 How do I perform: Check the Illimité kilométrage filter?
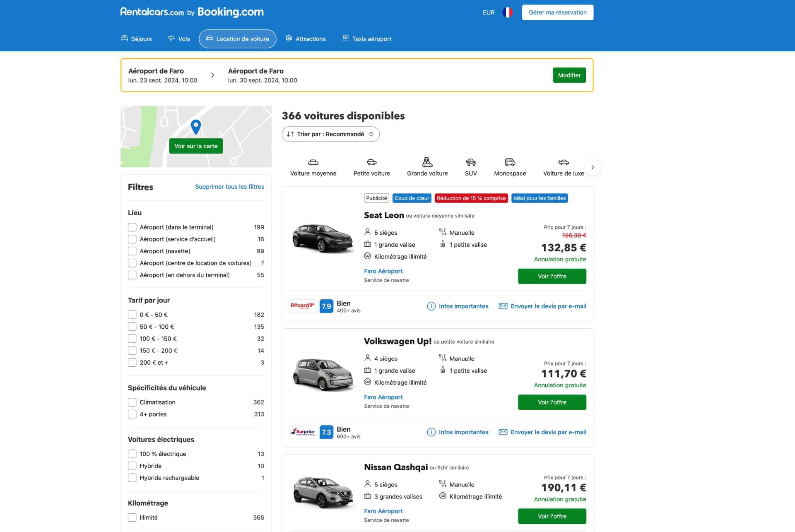coord(132,518)
